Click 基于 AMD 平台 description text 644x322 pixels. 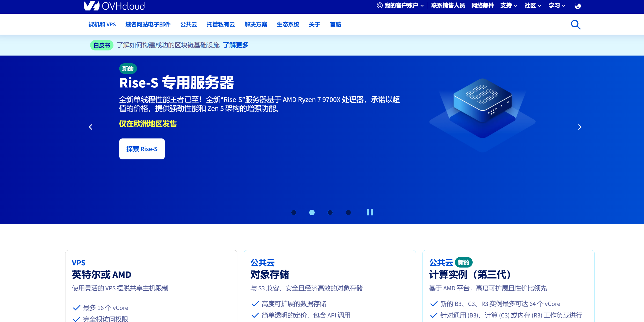click(x=488, y=288)
